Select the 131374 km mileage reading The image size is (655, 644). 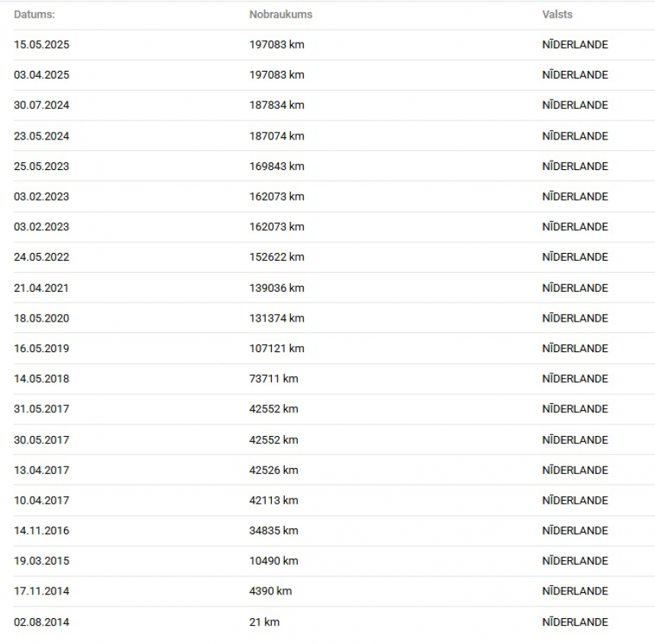(x=276, y=318)
